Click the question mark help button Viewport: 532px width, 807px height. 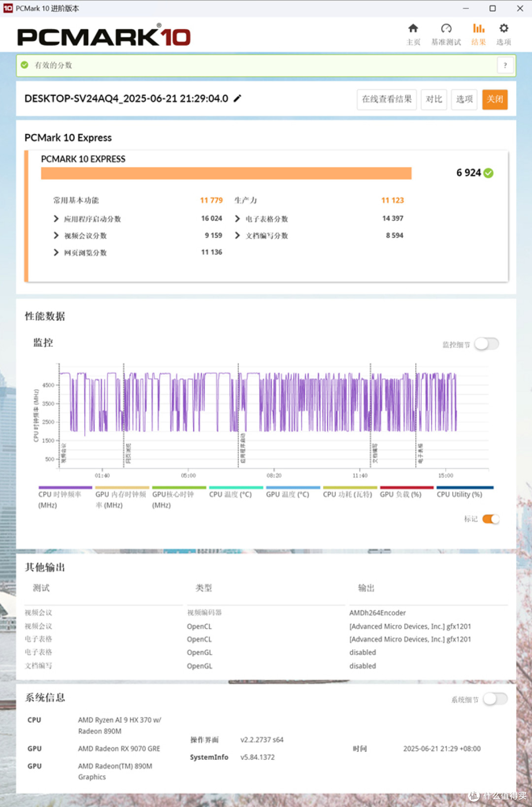point(505,65)
